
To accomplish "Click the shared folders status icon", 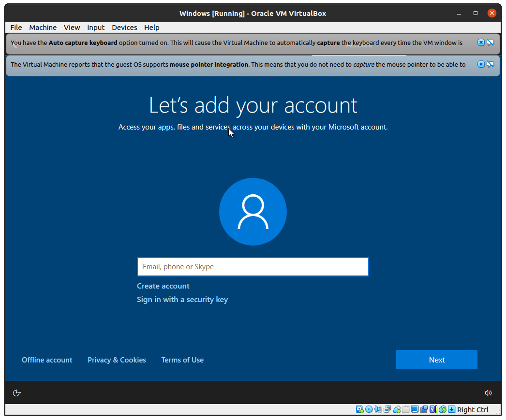I will [x=406, y=409].
